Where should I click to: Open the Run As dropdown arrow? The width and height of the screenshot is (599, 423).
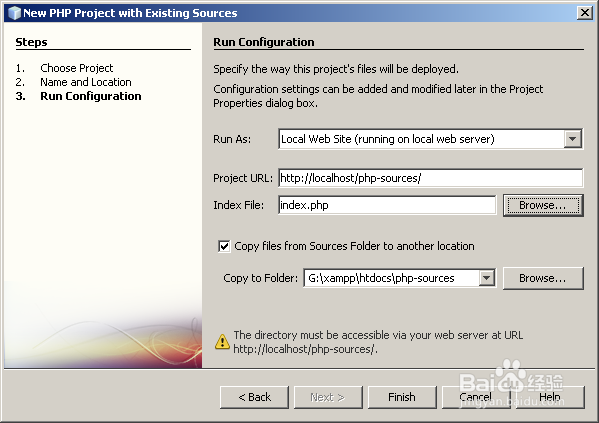(572, 139)
